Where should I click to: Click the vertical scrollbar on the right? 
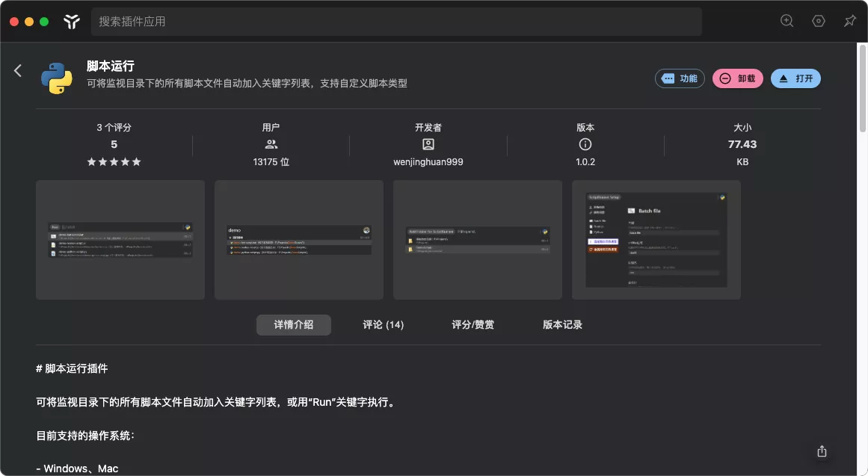[862, 90]
